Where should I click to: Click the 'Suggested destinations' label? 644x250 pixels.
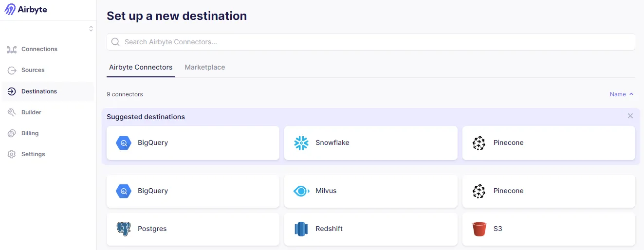(146, 117)
